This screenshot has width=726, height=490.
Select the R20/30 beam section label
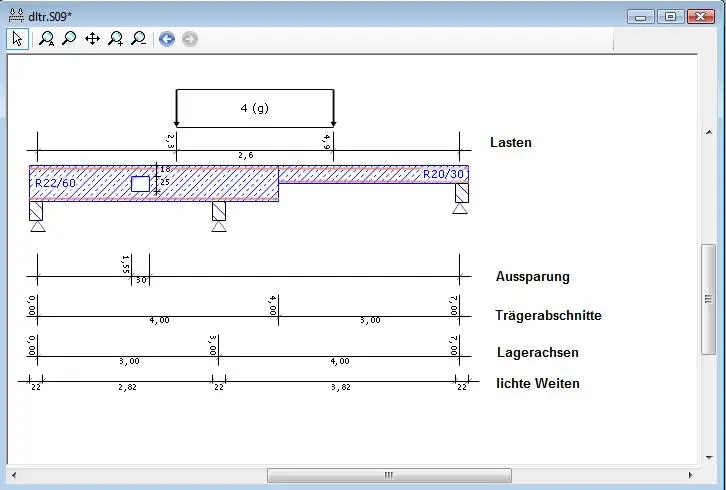coord(443,174)
